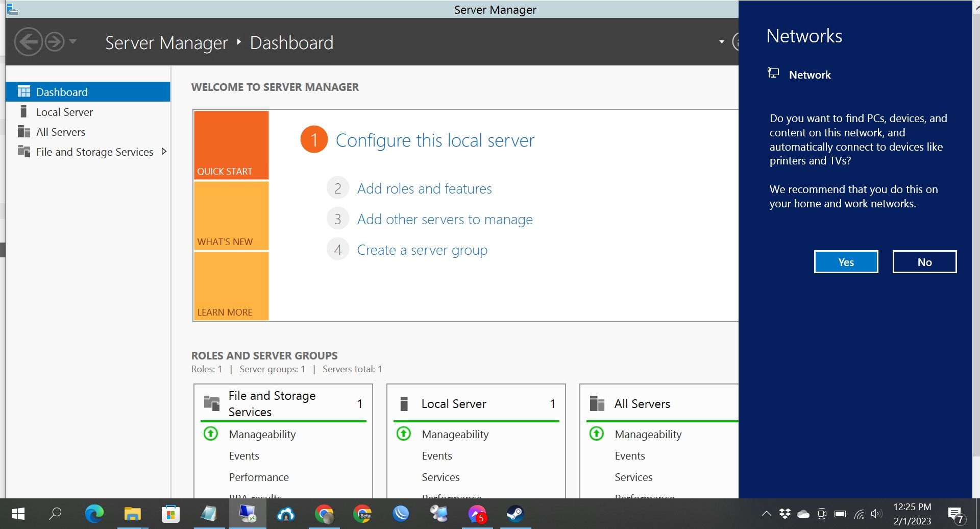Open Microsoft Edge from taskbar
The height and width of the screenshot is (529, 980).
click(94, 513)
